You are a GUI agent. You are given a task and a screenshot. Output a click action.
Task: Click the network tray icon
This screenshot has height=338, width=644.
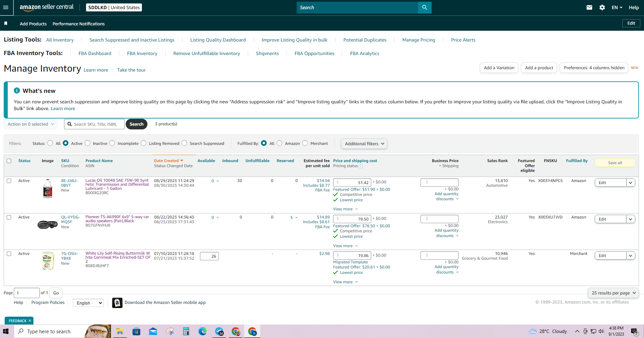(593, 331)
